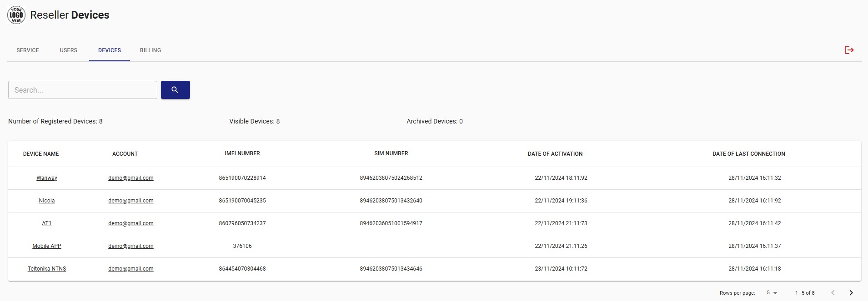Go to next page of devices

pyautogui.click(x=851, y=293)
